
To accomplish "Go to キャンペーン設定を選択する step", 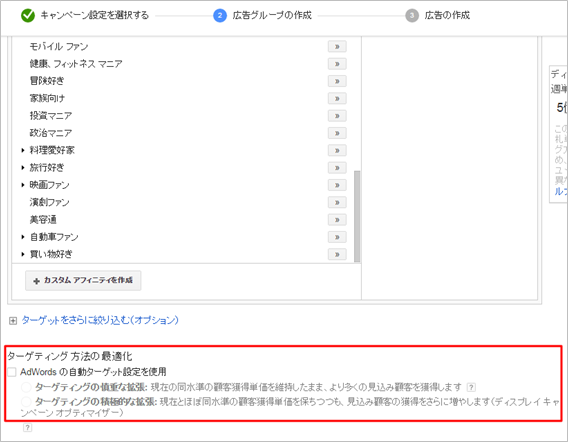I will click(x=95, y=15).
